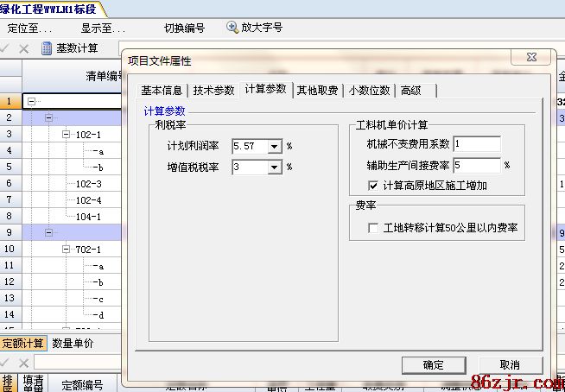
Task: Click the 放大字号 magnifier icon
Action: click(232, 28)
